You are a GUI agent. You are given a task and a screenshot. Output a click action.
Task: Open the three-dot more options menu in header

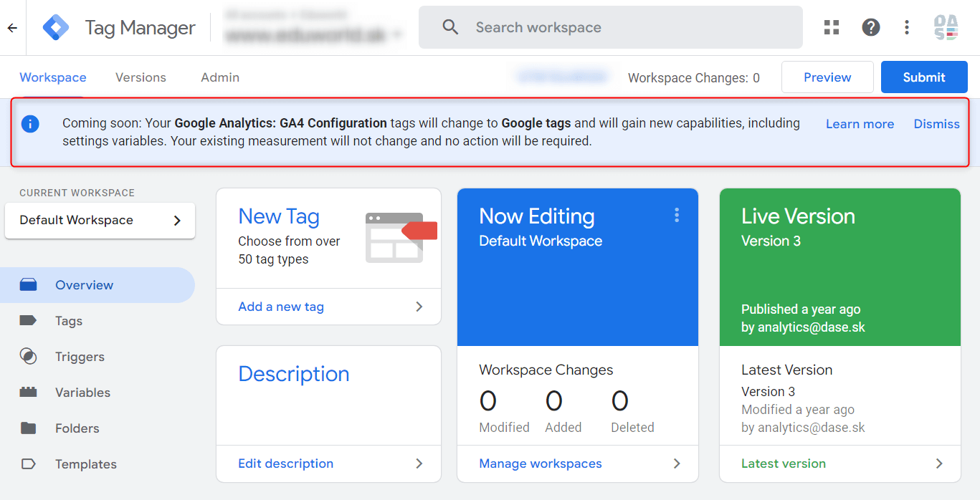point(907,27)
